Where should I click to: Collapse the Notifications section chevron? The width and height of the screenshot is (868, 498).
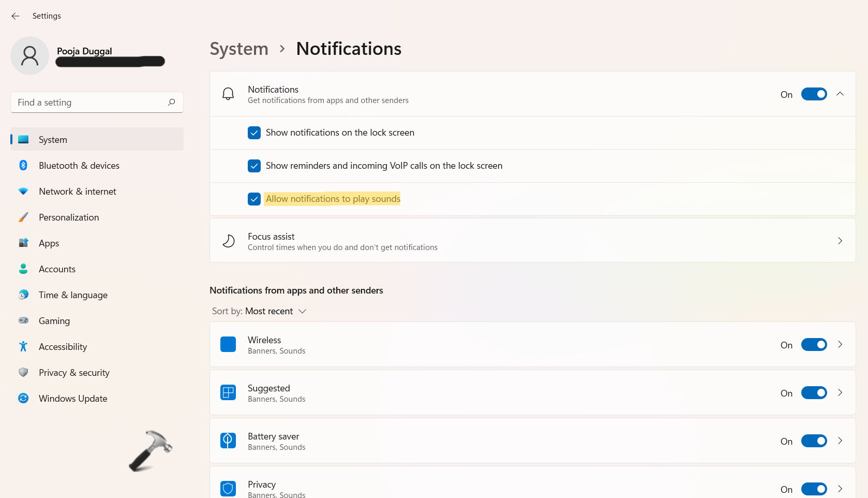click(840, 94)
